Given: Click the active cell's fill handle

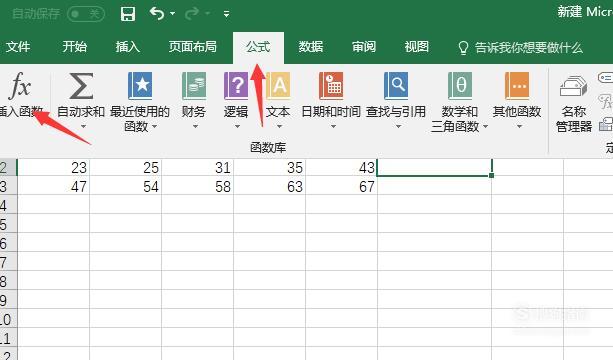Looking at the screenshot, I should [x=491, y=176].
